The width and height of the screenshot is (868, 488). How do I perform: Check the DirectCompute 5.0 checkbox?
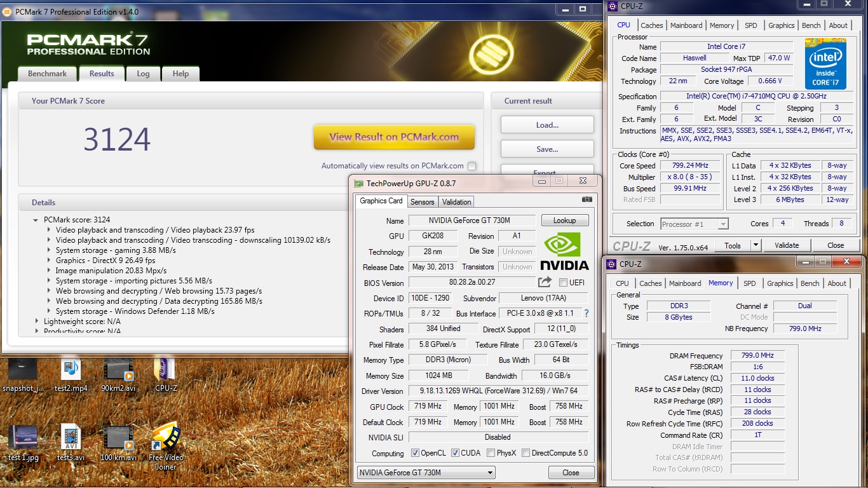click(525, 453)
